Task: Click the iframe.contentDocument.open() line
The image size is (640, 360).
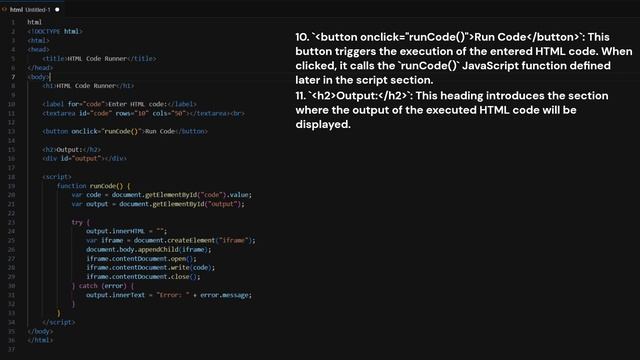Action: (x=141, y=258)
